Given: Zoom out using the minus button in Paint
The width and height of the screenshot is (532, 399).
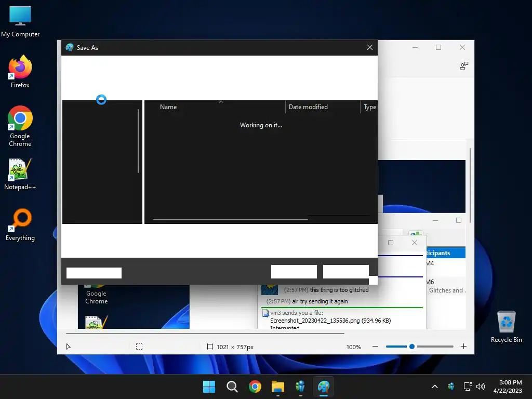Looking at the screenshot, I should (375, 347).
